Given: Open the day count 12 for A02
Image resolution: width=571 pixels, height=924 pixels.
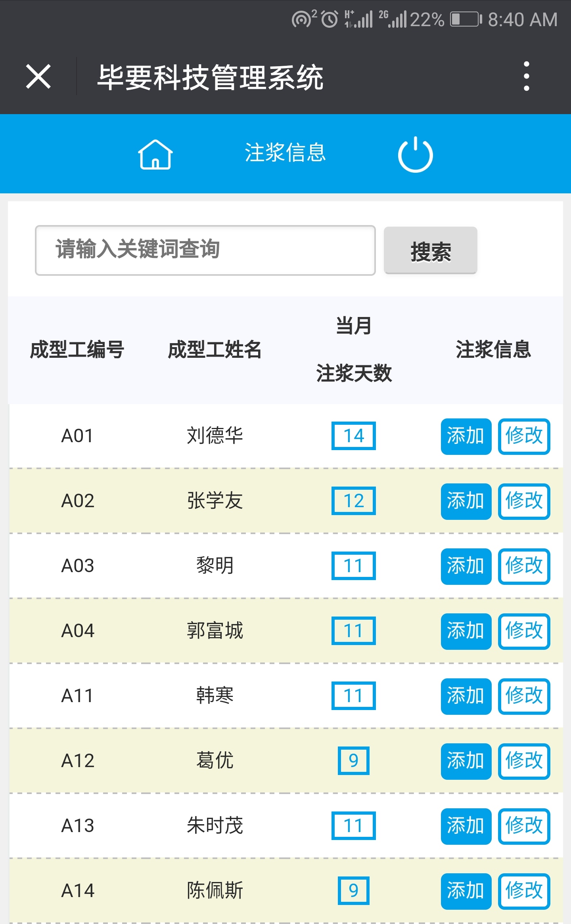Looking at the screenshot, I should tap(354, 501).
